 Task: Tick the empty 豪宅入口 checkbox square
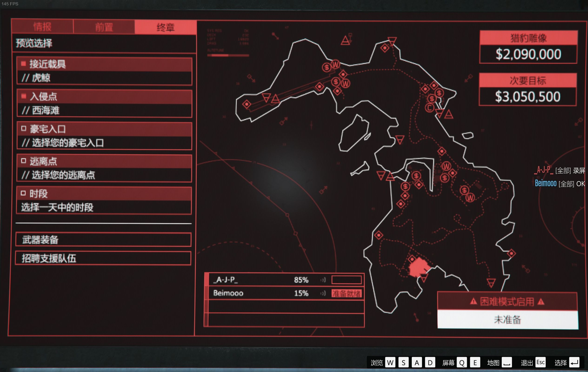[x=24, y=129]
